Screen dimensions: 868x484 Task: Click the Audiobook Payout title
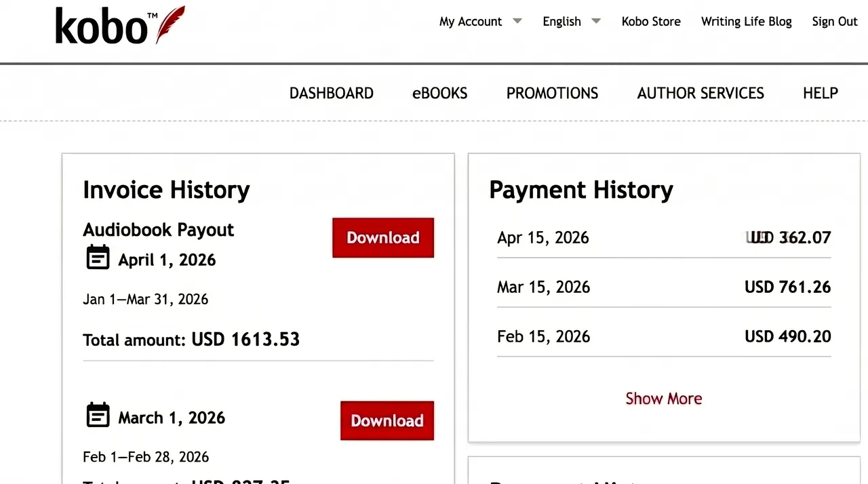click(x=158, y=230)
